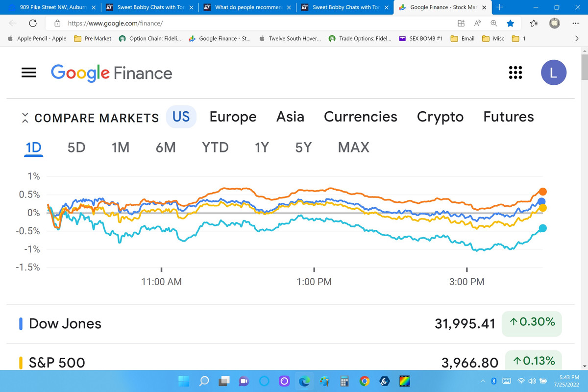
Task: Select the Futures tab
Action: point(509,117)
